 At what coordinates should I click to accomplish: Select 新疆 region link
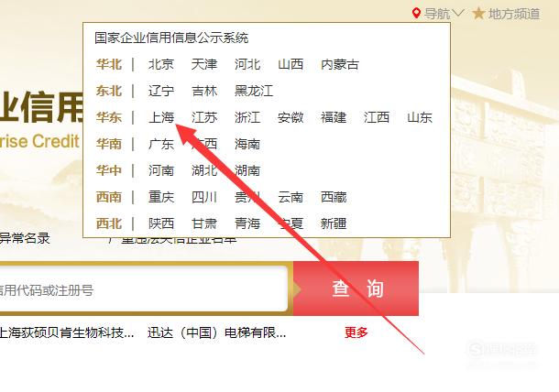pos(334,223)
